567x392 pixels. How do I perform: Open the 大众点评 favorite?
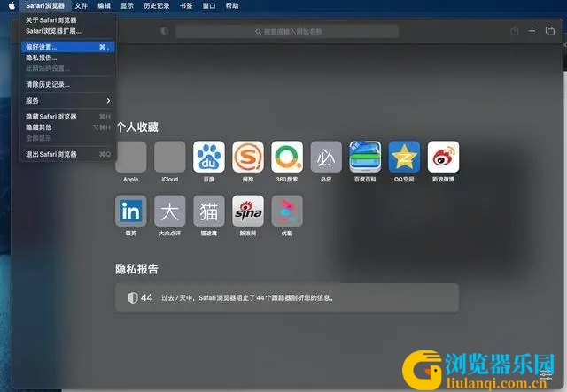coord(169,211)
